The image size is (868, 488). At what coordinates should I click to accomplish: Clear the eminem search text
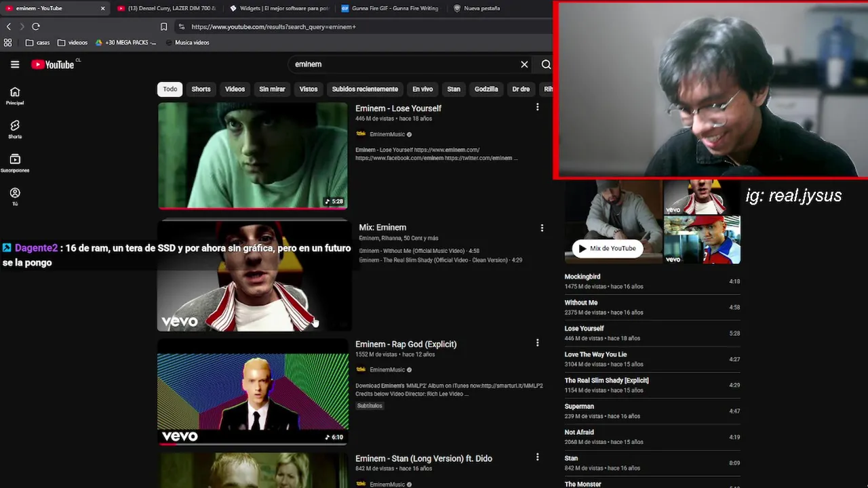tap(524, 64)
